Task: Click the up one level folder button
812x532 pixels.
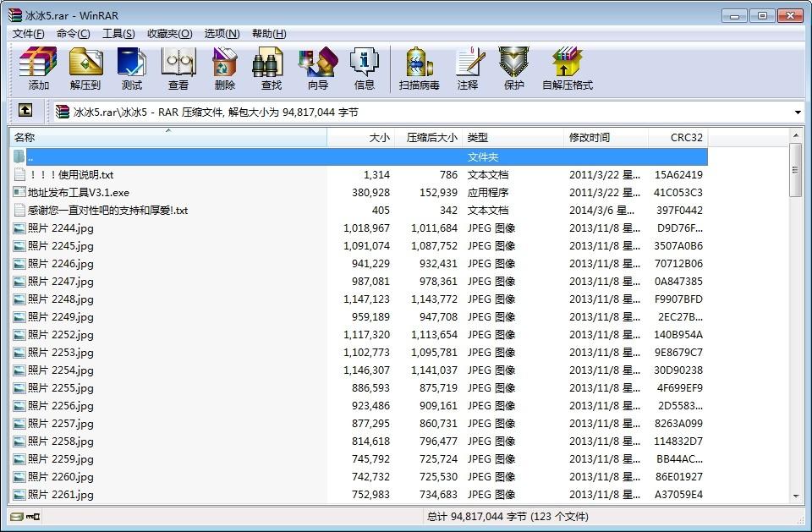Action: 25,111
